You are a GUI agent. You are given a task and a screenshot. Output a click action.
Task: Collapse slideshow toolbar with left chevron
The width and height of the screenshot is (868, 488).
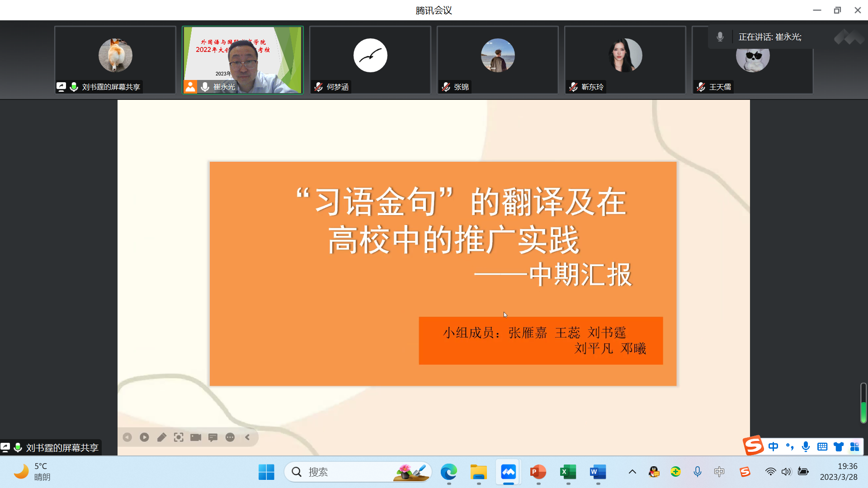(247, 437)
